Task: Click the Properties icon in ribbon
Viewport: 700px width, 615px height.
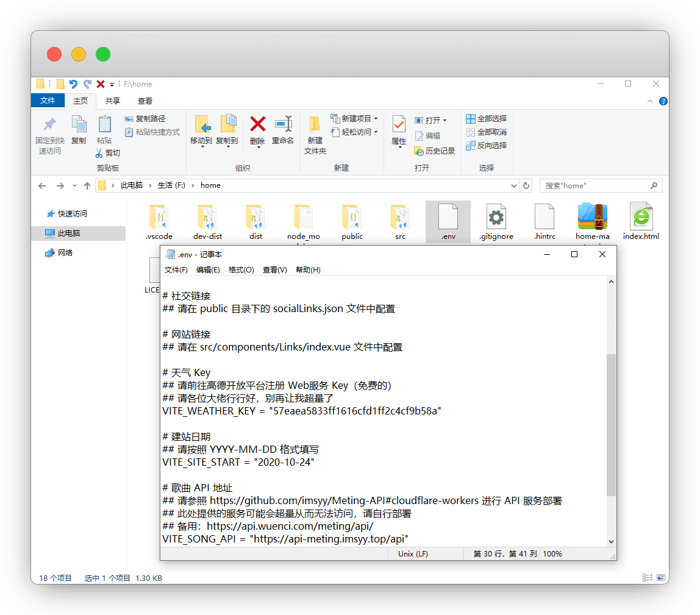Action: [x=399, y=125]
